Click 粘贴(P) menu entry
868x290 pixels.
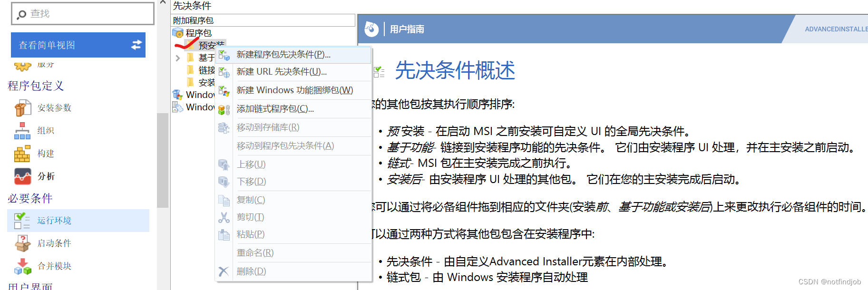pos(293,234)
